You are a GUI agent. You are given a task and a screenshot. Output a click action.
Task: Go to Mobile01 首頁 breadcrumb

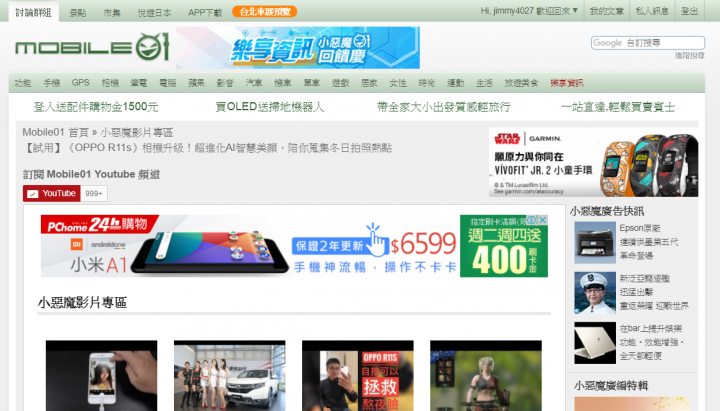pyautogui.click(x=56, y=133)
